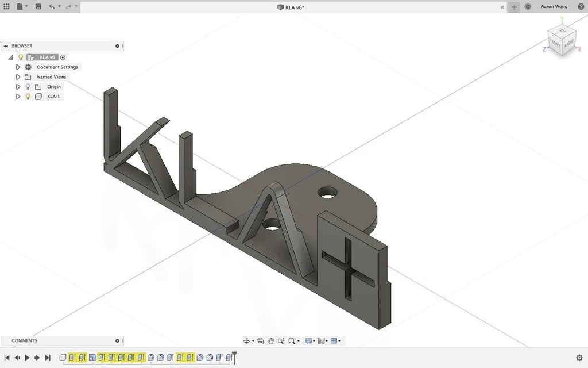Open the job status clock icon

pyautogui.click(x=528, y=6)
